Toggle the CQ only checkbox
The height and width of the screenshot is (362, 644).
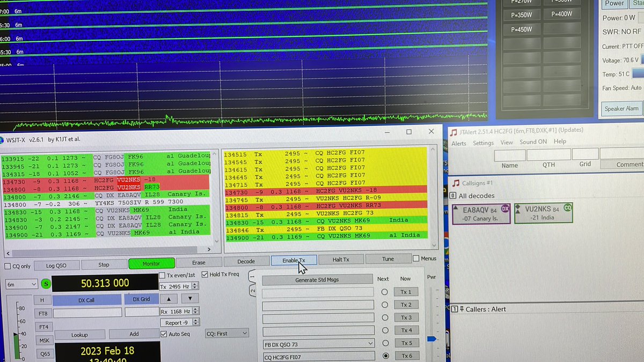(8, 266)
